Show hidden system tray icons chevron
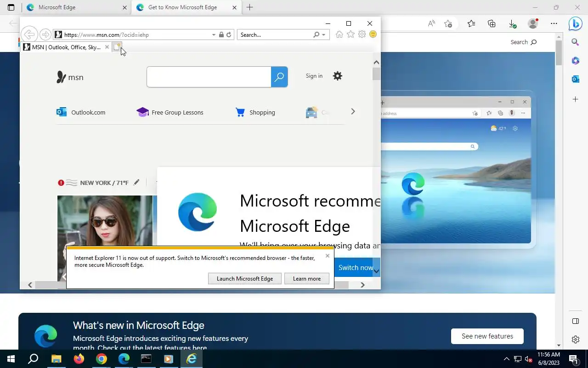 click(x=506, y=359)
